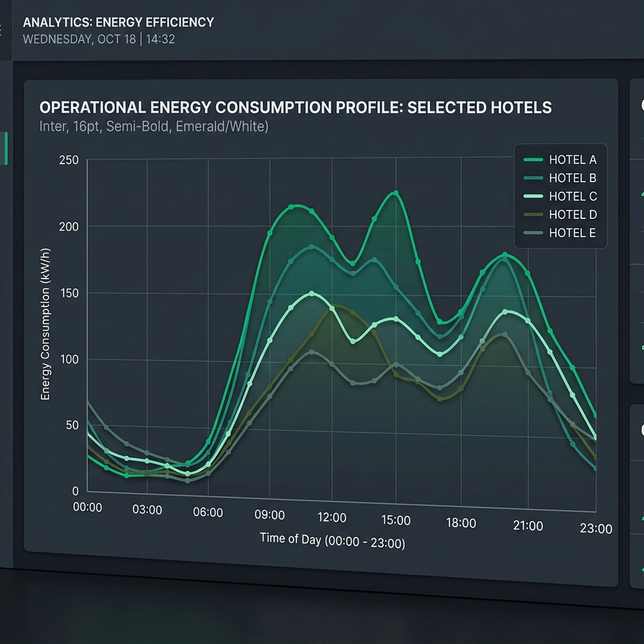Select Hotel C's peak data point near 11:00
This screenshot has width=644, height=644.
pos(312,294)
